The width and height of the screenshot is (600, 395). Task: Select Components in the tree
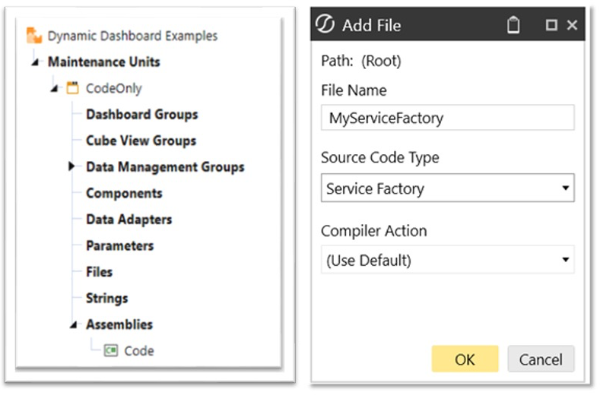124,193
